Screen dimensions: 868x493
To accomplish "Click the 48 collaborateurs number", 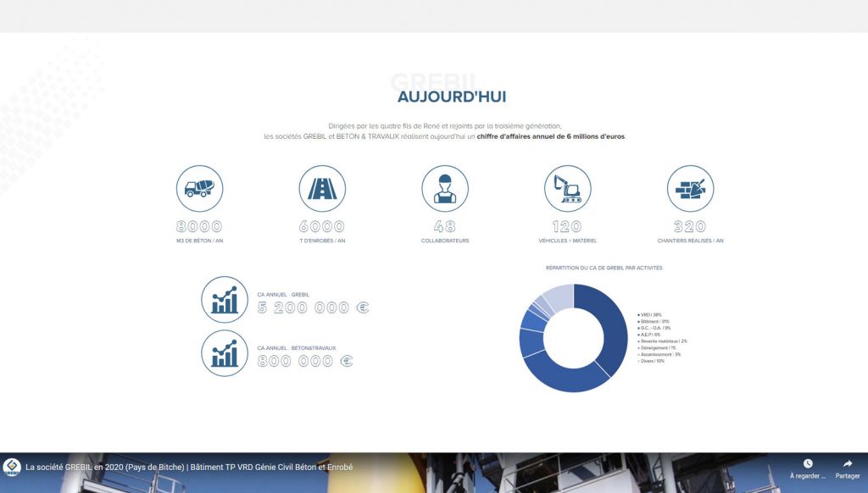I will click(x=445, y=226).
